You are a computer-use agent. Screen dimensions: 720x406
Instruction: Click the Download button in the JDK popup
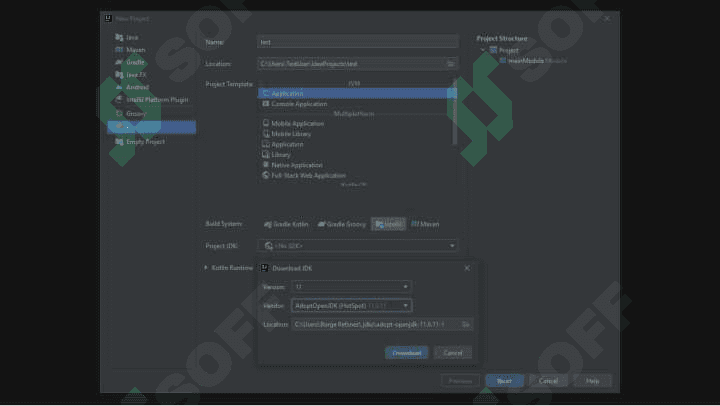(x=406, y=353)
